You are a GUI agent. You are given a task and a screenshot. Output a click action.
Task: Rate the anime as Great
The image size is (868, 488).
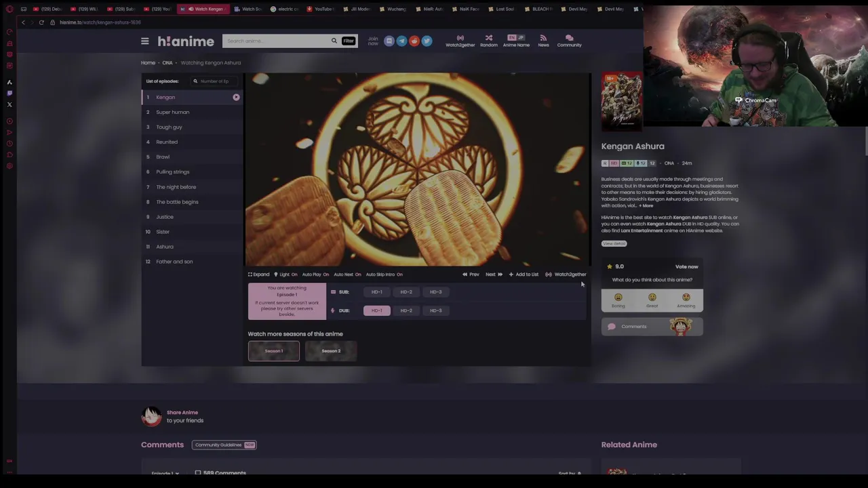pyautogui.click(x=652, y=300)
